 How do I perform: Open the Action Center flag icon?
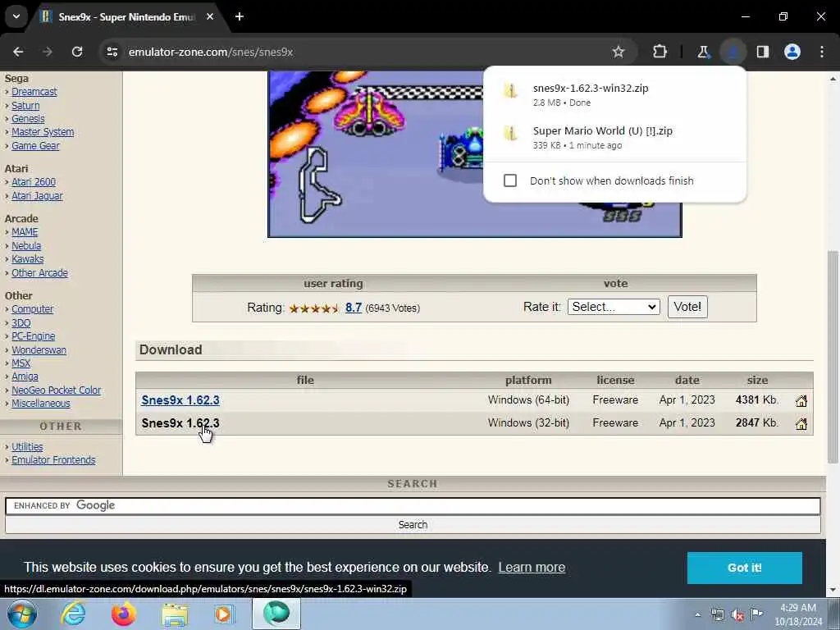tap(756, 614)
